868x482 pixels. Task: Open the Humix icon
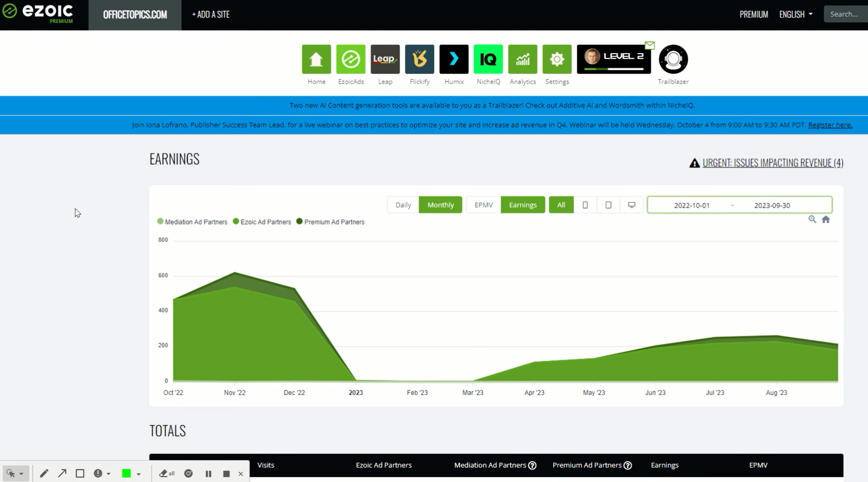(x=454, y=59)
